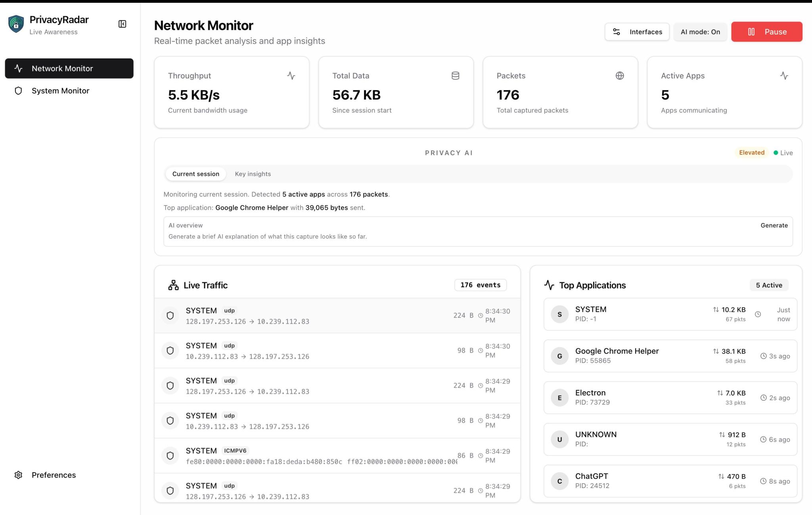Click the Top Applications pulse icon
812x515 pixels.
pos(549,285)
